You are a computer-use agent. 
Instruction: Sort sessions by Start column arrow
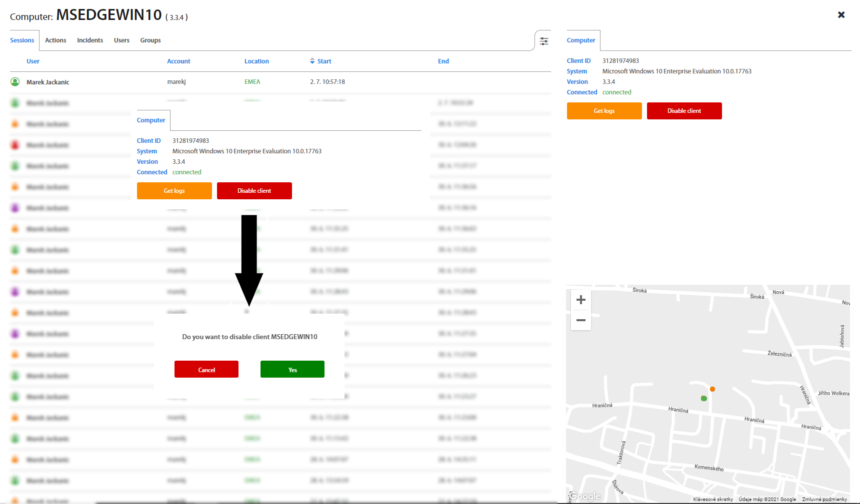click(312, 61)
